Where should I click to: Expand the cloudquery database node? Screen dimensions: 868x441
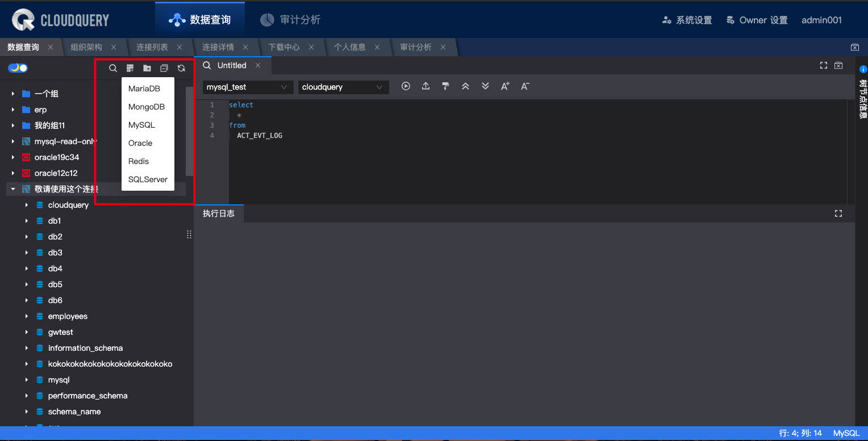click(27, 205)
